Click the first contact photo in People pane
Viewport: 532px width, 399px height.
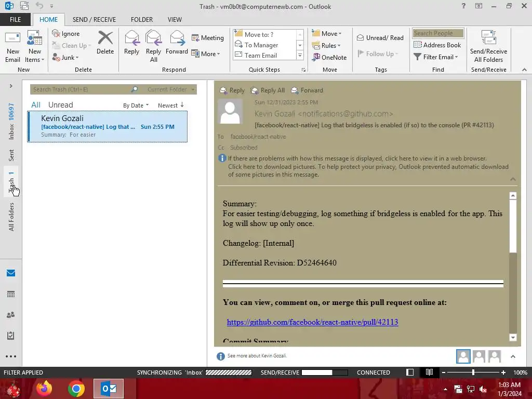click(x=463, y=356)
